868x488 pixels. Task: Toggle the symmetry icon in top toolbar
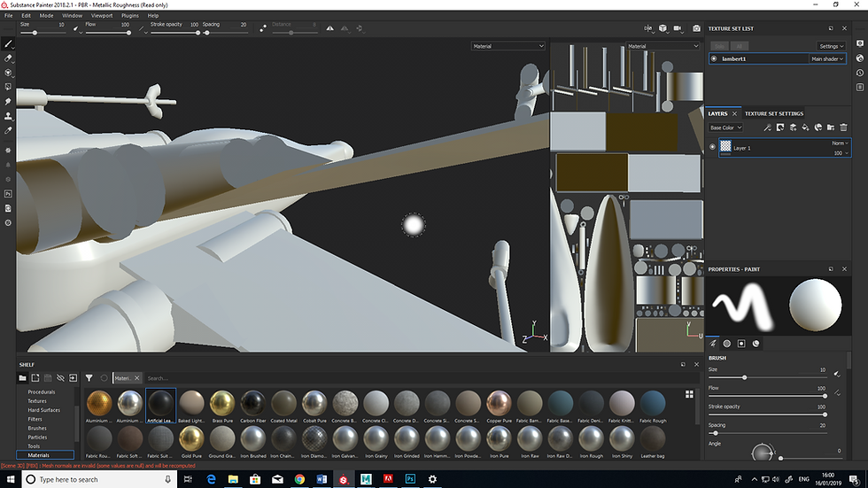[329, 28]
